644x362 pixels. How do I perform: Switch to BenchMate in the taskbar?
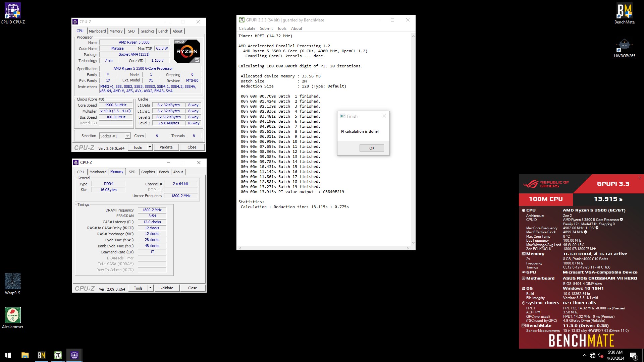pyautogui.click(x=42, y=355)
